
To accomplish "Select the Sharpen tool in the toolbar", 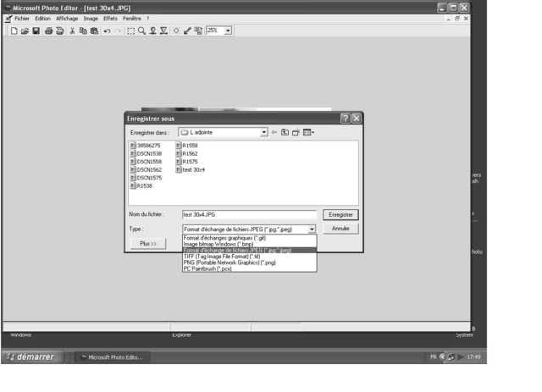I will pyautogui.click(x=163, y=30).
